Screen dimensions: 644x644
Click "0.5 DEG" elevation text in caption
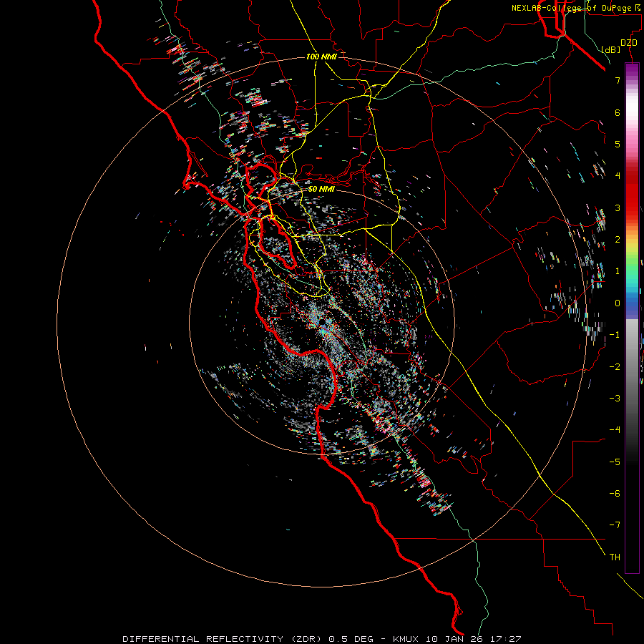click(351, 639)
